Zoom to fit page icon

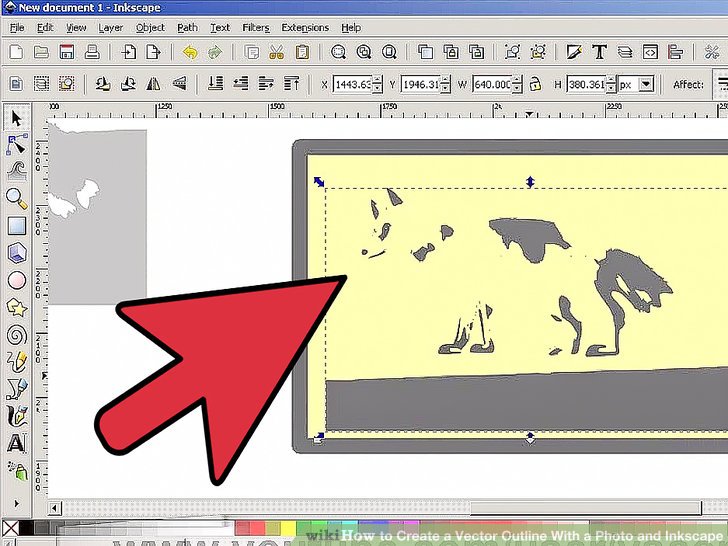coord(389,52)
